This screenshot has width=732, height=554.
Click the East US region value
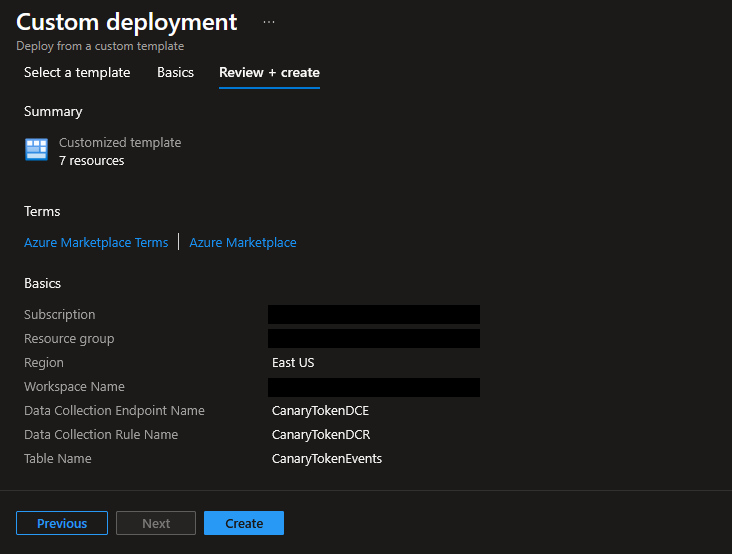click(x=293, y=363)
